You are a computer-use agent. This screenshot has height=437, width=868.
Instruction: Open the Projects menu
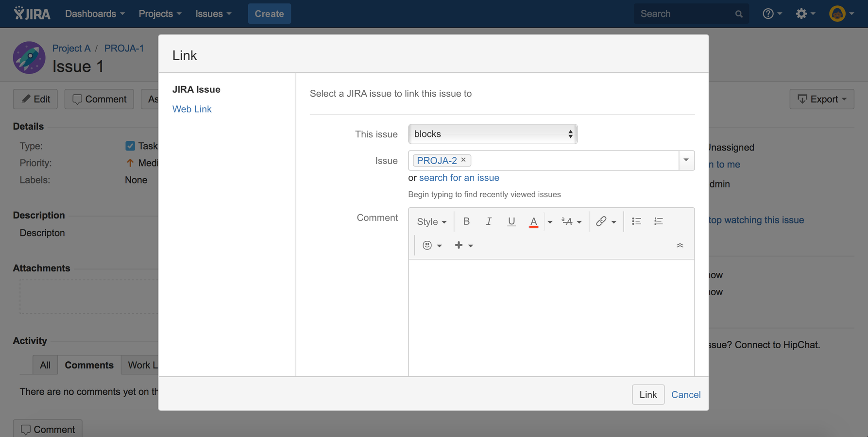(x=160, y=14)
